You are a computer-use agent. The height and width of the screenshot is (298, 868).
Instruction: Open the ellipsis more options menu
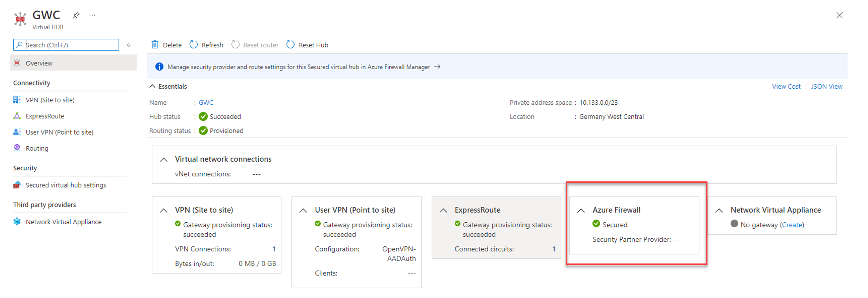click(x=92, y=15)
